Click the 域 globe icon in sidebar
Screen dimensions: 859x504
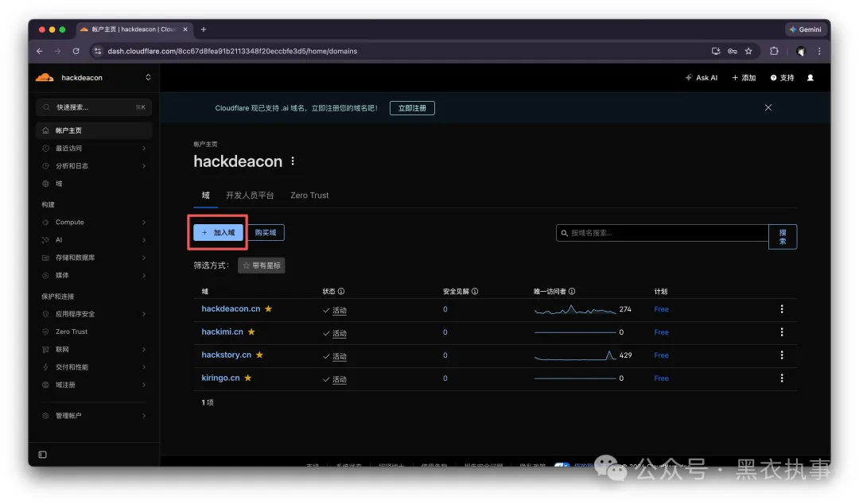click(45, 184)
